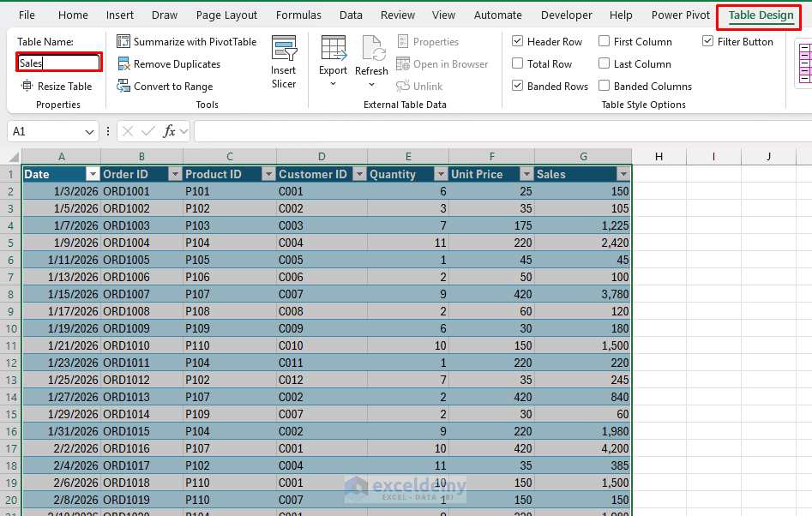Switch to the Power Pivot tab

click(681, 15)
